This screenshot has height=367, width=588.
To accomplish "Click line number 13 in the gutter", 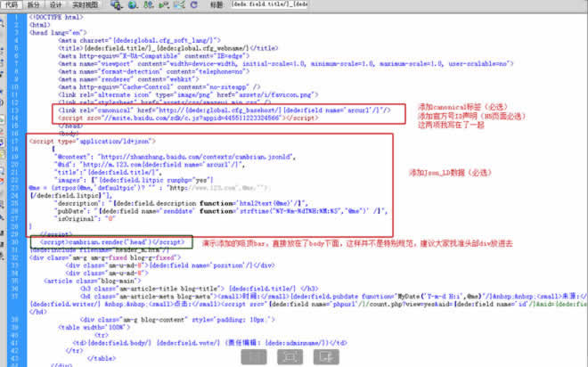I will pyautogui.click(x=21, y=108).
